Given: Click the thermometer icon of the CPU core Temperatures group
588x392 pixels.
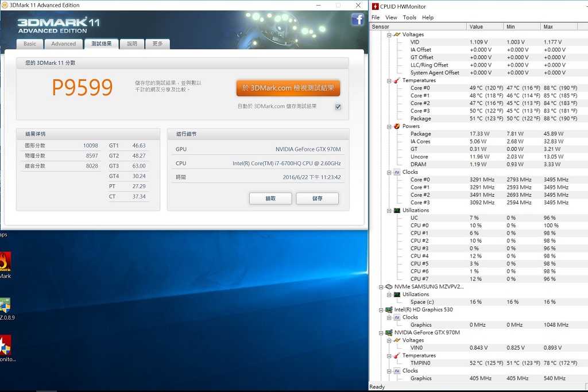Looking at the screenshot, I should [397, 80].
